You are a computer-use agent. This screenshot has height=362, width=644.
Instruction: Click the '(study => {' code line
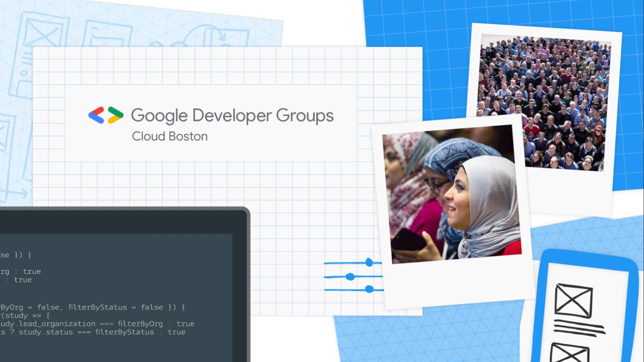[x=25, y=315]
